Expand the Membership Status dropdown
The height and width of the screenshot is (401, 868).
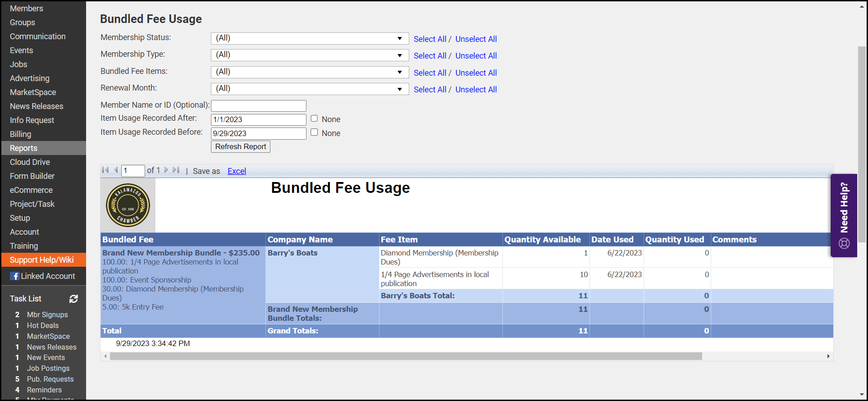[x=399, y=38]
